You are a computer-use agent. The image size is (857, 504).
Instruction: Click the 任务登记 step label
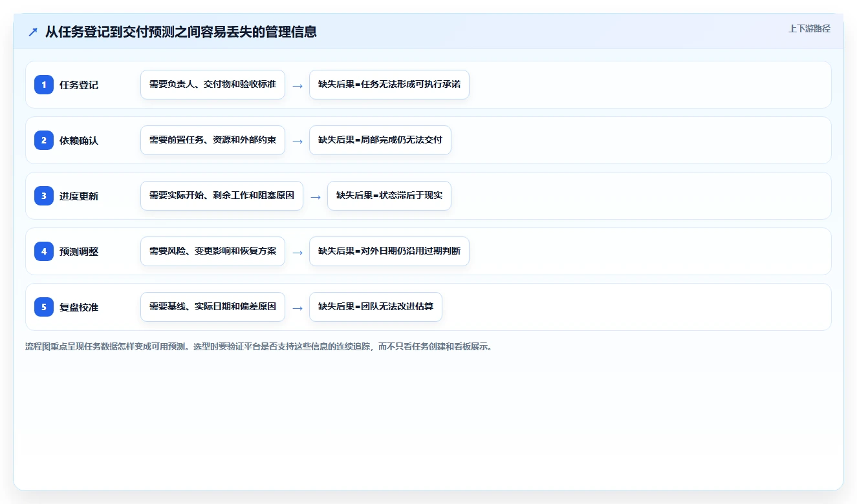(x=79, y=85)
